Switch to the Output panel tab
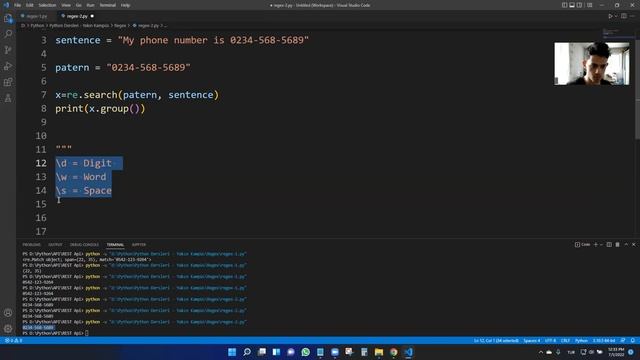Viewport: 640px width, 360px height. (55, 244)
